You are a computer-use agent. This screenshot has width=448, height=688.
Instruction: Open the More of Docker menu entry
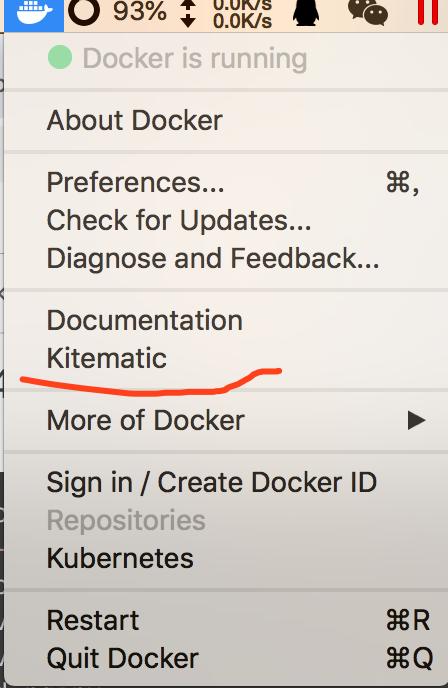pos(226,420)
